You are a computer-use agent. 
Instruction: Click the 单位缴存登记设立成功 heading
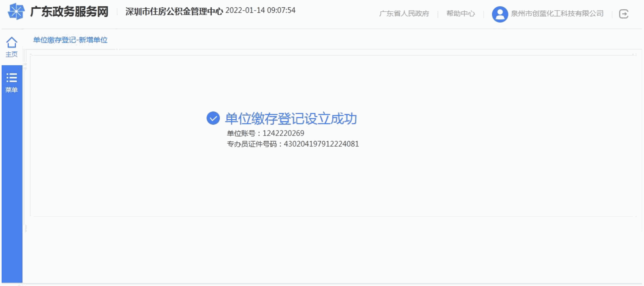pyautogui.click(x=291, y=119)
